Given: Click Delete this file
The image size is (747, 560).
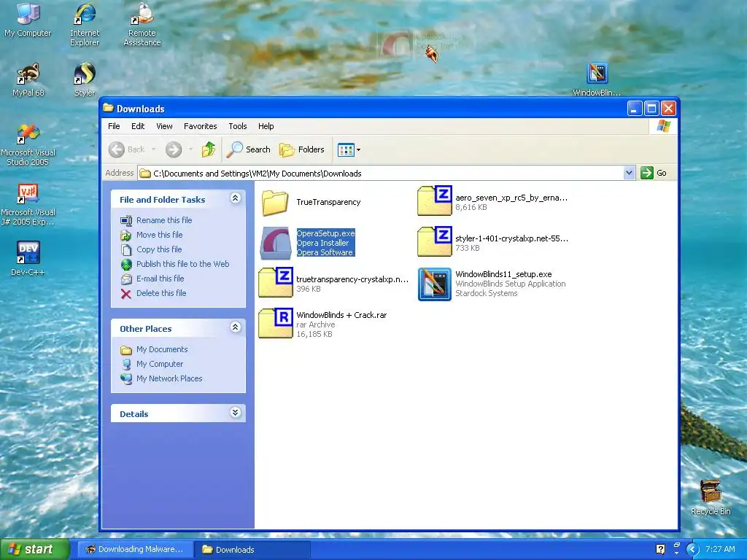Looking at the screenshot, I should [x=161, y=293].
